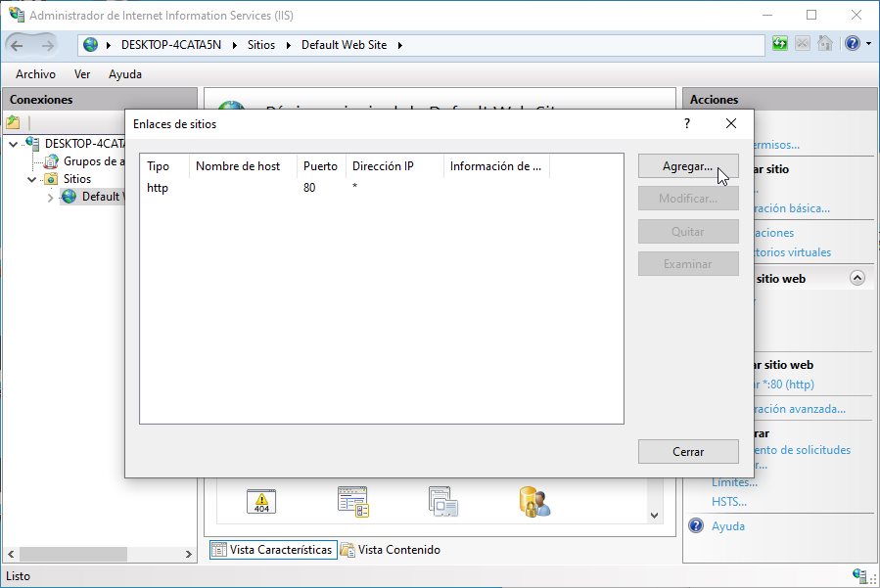Click the Listo status bar text
Viewport: 880px width, 588px height.
click(x=18, y=576)
